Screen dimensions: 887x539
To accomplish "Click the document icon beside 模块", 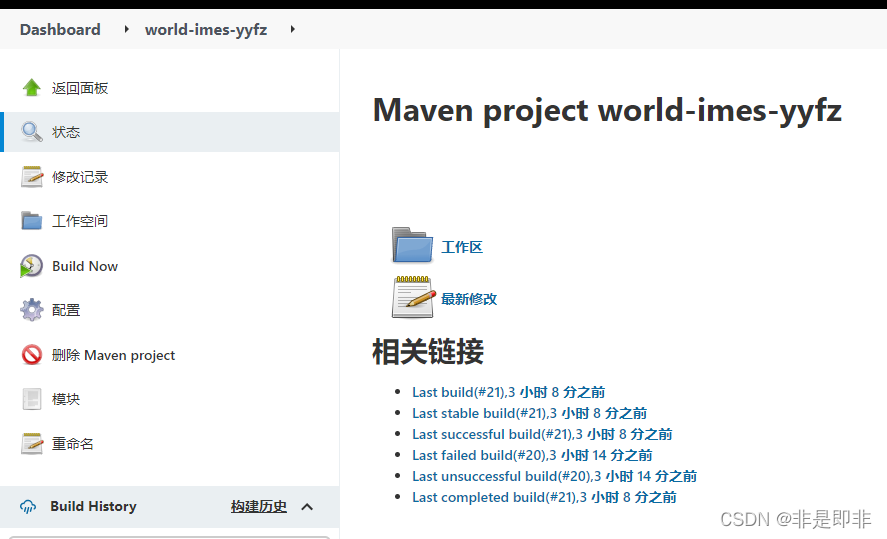I will (32, 399).
